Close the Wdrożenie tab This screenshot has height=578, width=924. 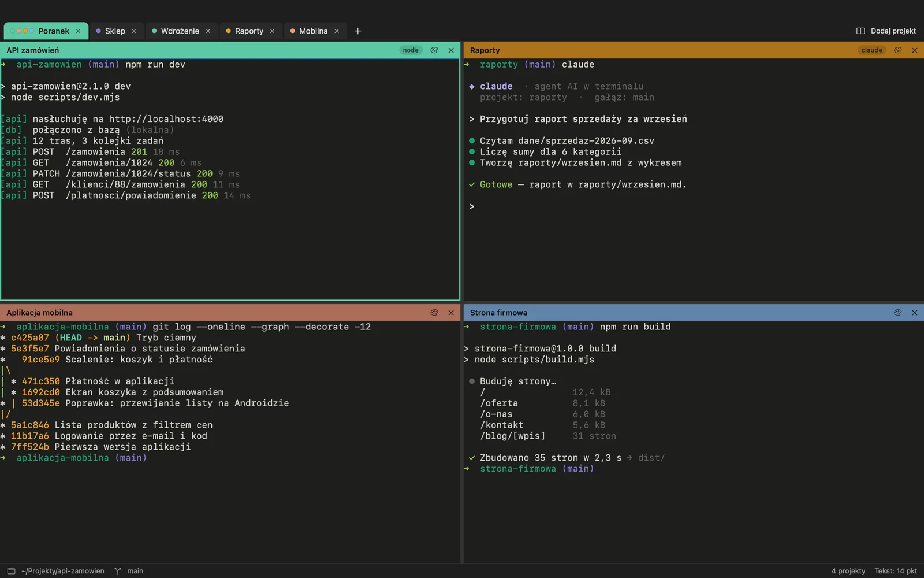[208, 31]
